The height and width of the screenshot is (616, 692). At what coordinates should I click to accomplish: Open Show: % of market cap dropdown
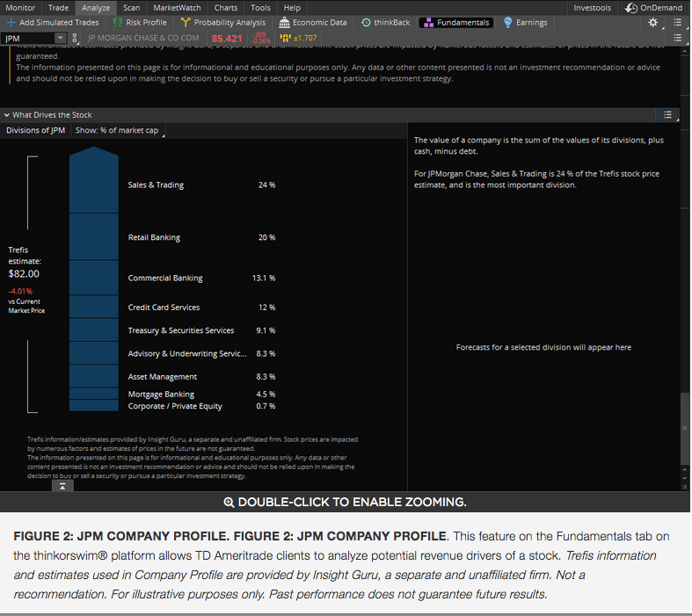[118, 131]
